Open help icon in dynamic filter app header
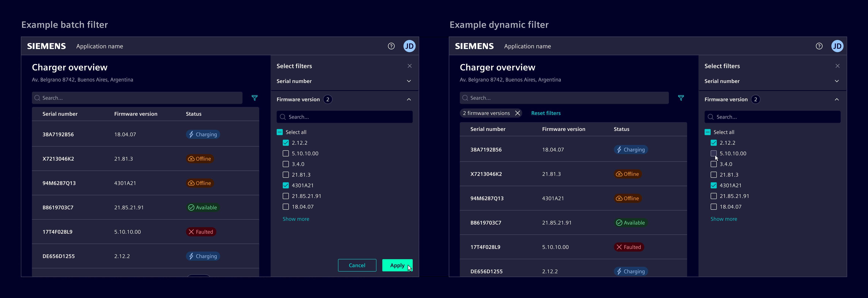The width and height of the screenshot is (868, 298). pyautogui.click(x=819, y=46)
